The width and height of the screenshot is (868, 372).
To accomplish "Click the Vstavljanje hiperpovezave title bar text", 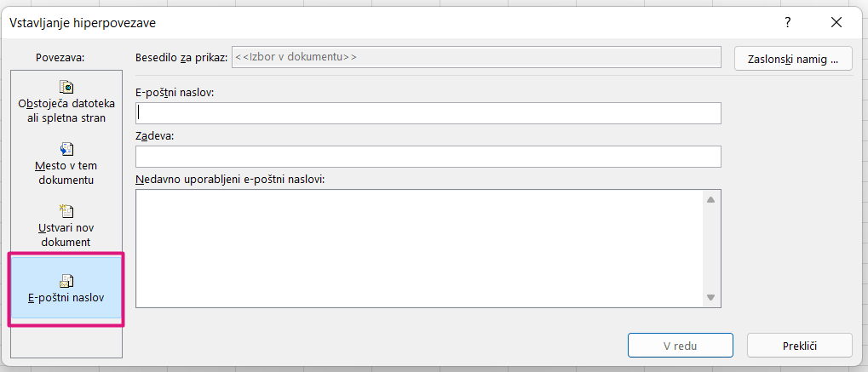I will click(x=83, y=23).
